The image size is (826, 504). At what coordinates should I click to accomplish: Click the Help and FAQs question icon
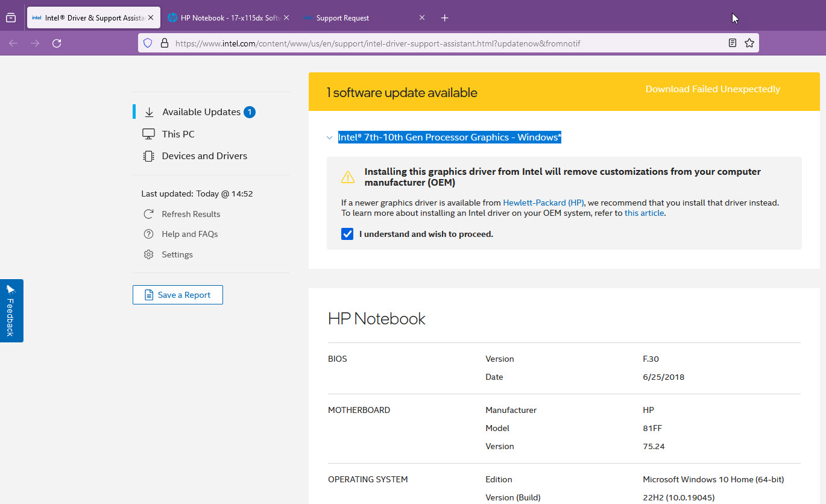[x=148, y=234]
